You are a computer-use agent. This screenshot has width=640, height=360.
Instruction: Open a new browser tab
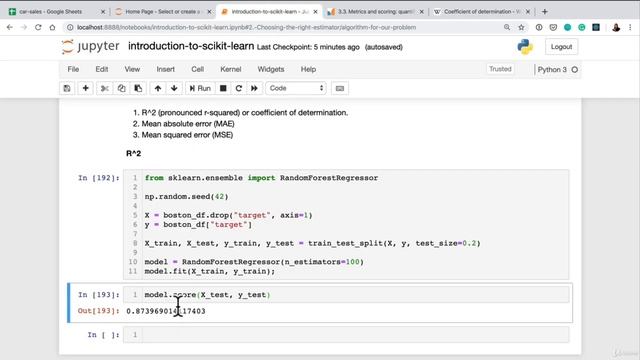click(544, 12)
